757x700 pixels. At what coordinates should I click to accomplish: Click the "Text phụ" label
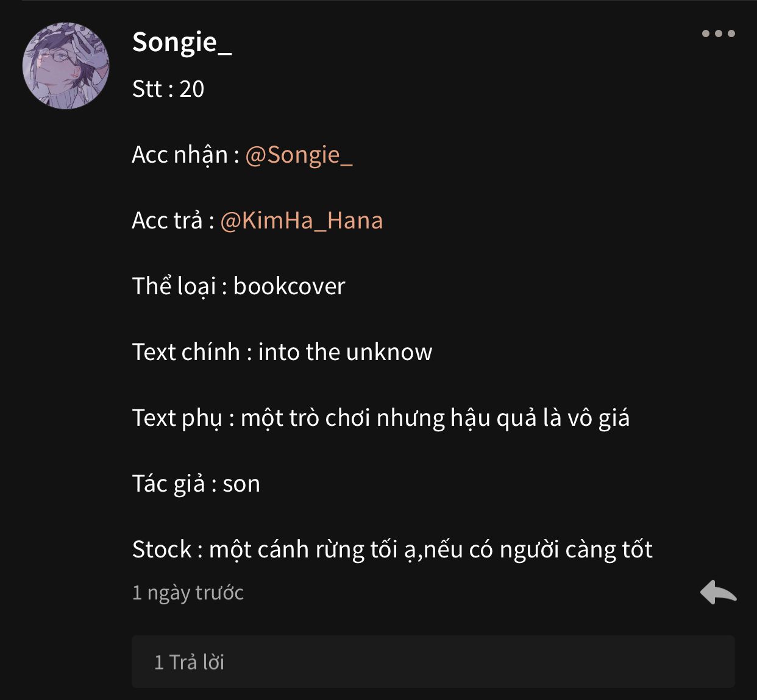coord(177,418)
